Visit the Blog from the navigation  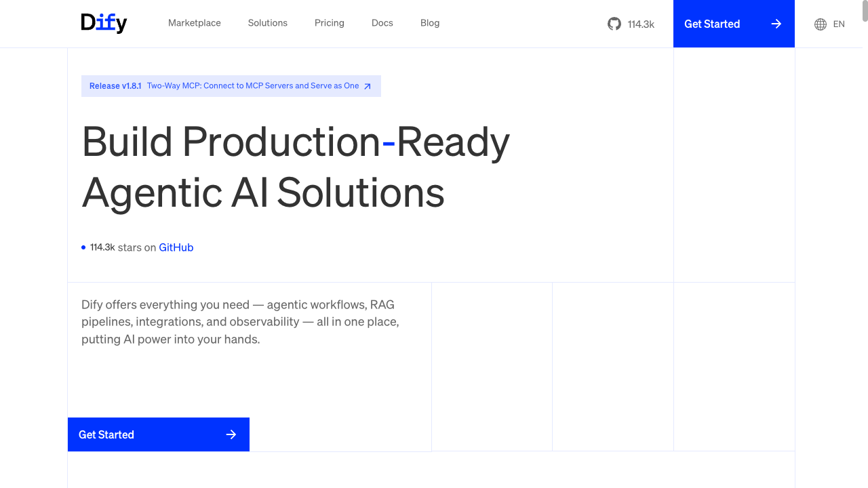(x=430, y=23)
